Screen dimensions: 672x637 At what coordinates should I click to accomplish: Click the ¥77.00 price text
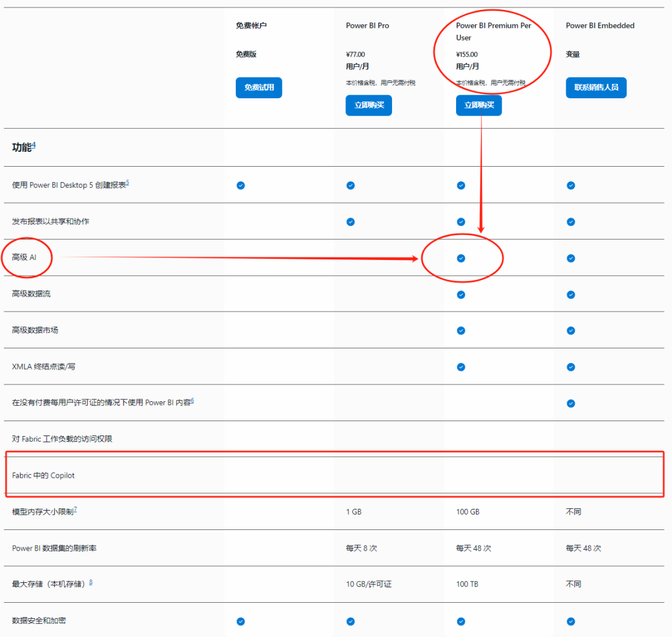pos(356,54)
